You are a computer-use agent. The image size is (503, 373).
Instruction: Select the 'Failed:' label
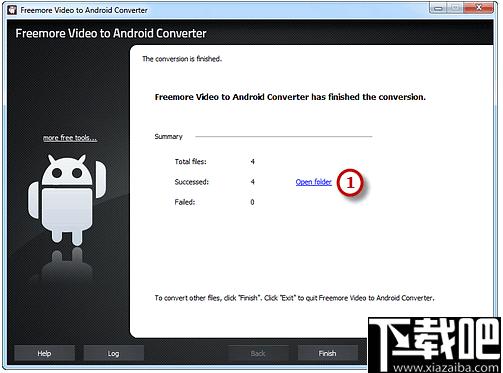tap(185, 202)
